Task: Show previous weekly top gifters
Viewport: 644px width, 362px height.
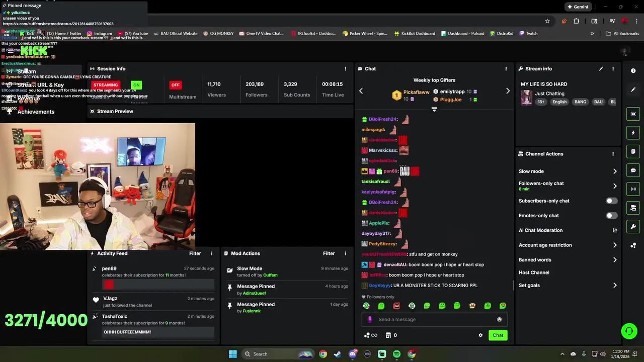Action: tap(361, 91)
